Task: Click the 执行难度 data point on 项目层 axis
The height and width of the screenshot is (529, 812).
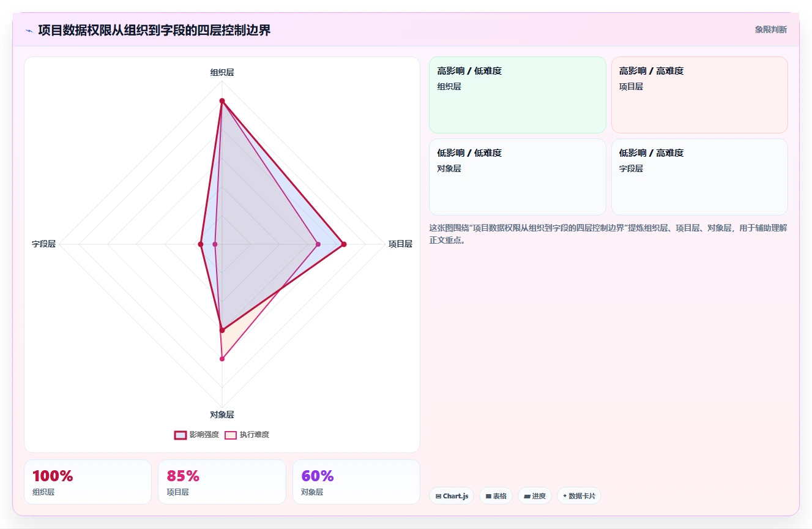Action: click(x=318, y=244)
